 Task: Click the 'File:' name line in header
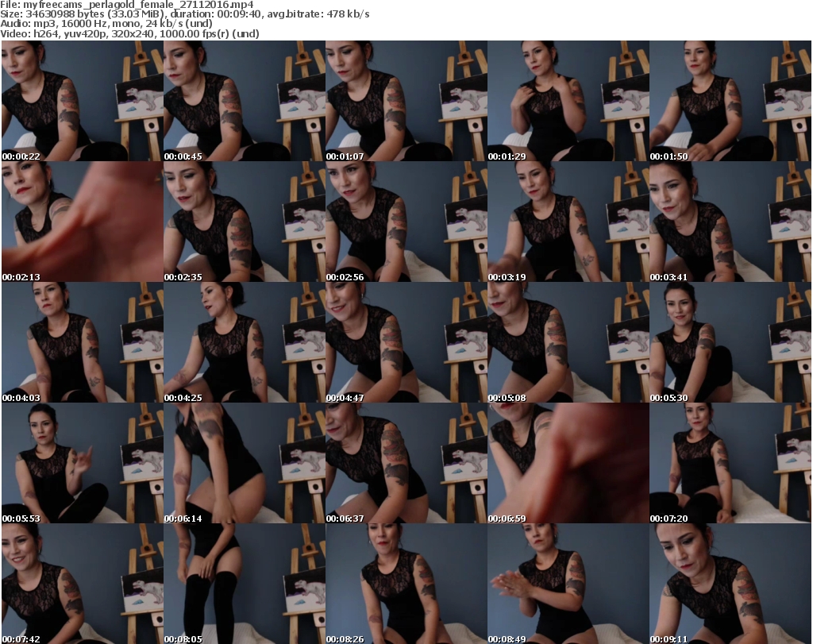click(127, 5)
